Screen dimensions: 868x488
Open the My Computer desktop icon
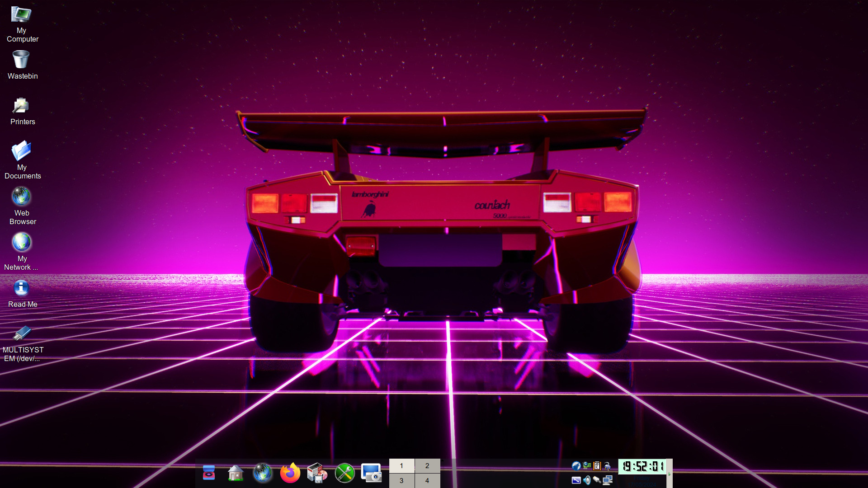coord(21,24)
